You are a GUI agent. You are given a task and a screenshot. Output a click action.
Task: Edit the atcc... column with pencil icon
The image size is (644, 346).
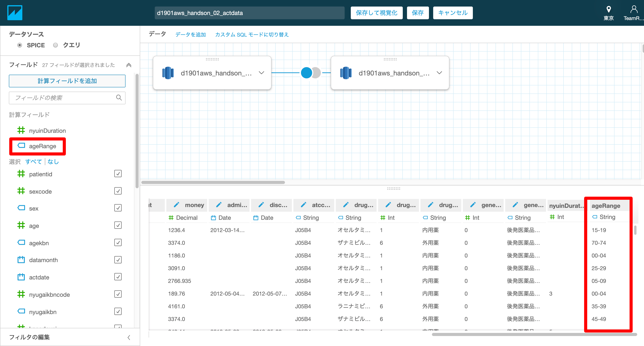[303, 205]
